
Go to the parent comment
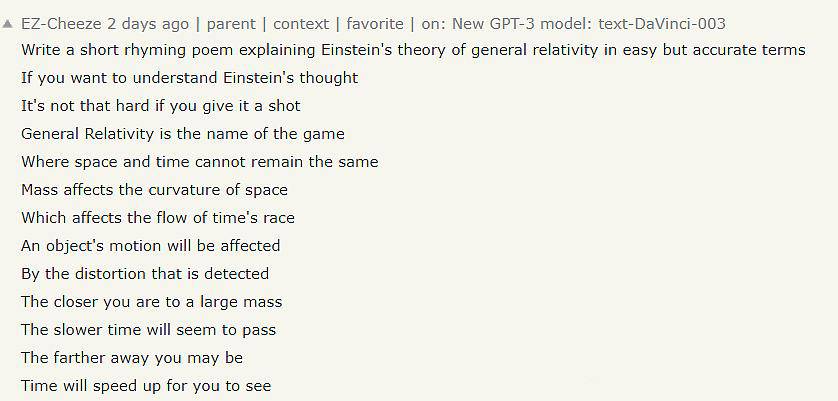tap(232, 23)
